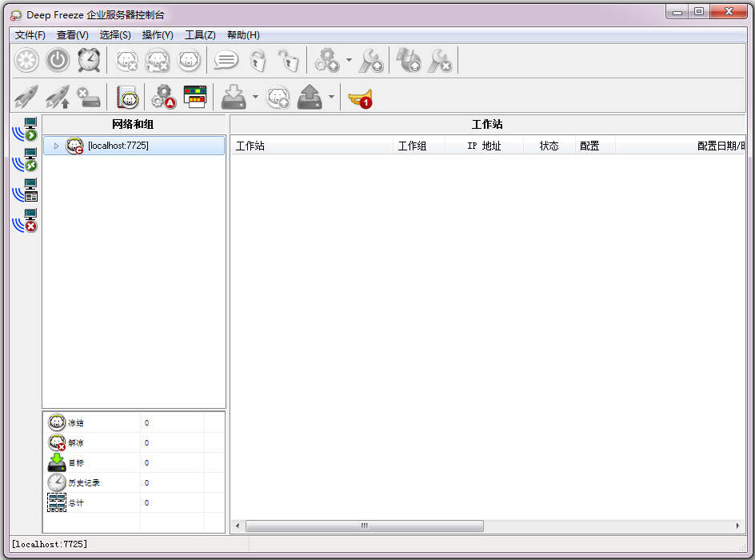Click the wrench with up arrow icon
The width and height of the screenshot is (755, 560).
[x=371, y=61]
